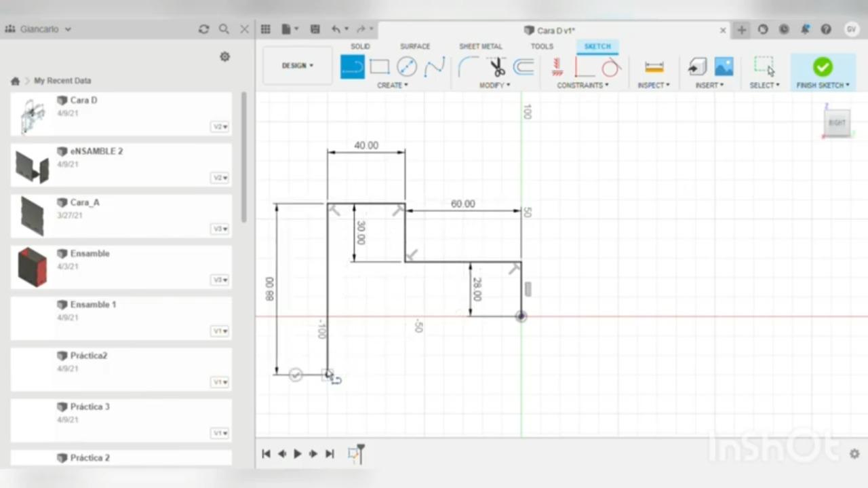
Task: Jump to timeline end
Action: point(330,453)
